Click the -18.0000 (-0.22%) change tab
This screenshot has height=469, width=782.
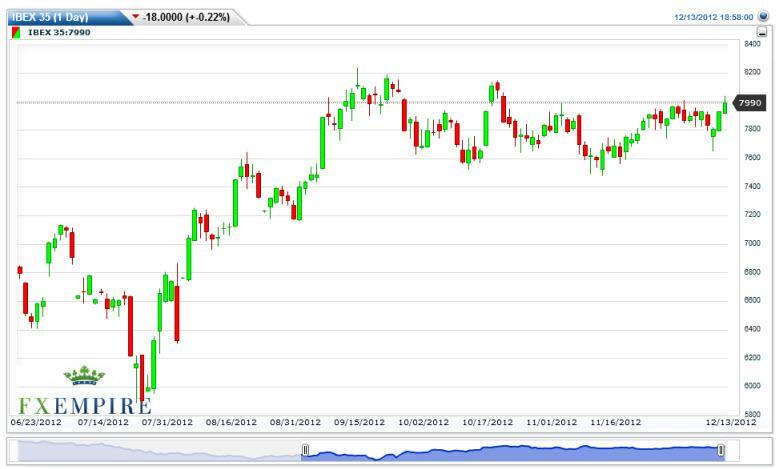[x=186, y=18]
